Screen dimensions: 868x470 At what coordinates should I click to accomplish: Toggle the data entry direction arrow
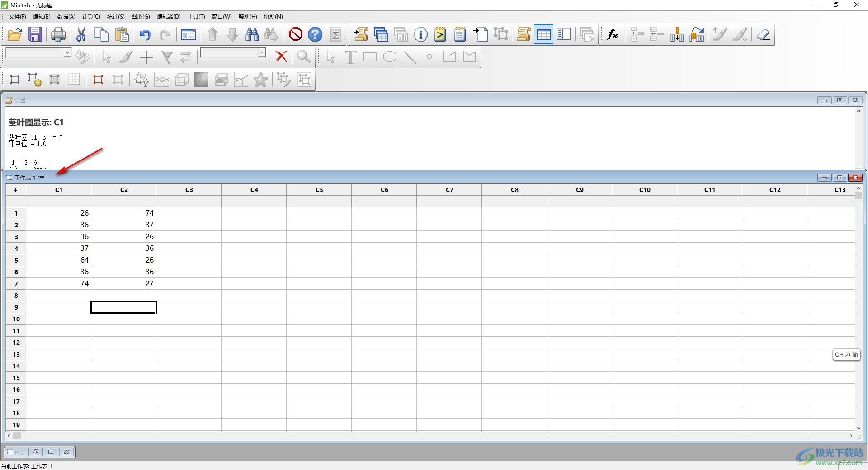click(x=16, y=190)
